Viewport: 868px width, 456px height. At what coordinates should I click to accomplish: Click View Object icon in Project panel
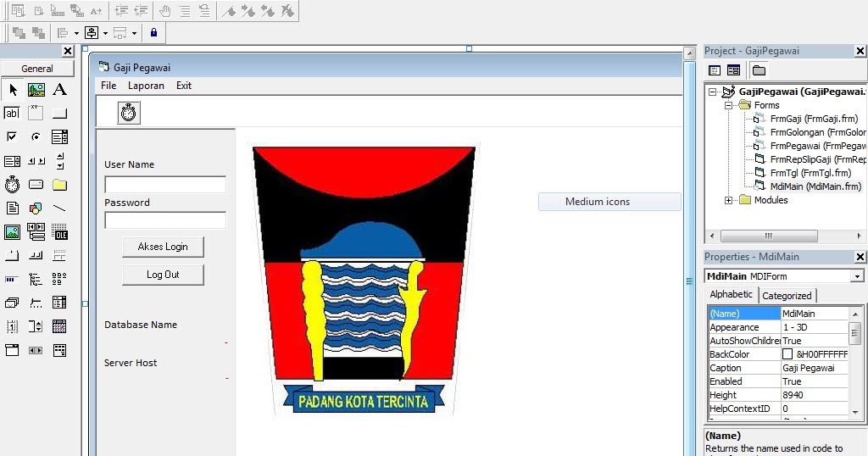733,70
